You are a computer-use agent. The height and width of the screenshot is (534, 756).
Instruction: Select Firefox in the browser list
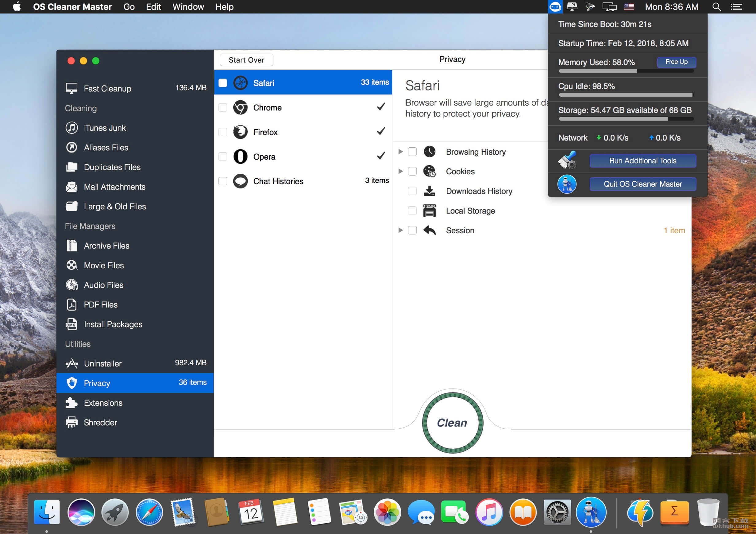click(x=303, y=132)
